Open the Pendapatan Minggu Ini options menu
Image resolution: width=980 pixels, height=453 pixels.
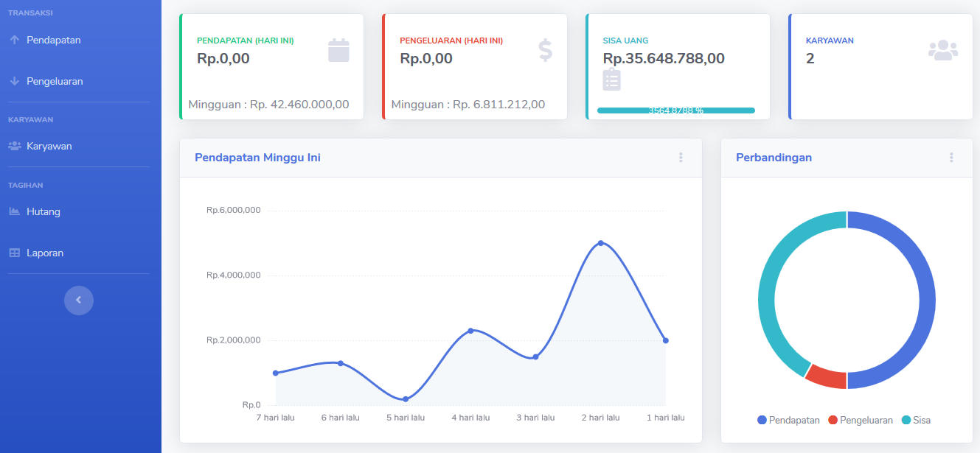click(681, 158)
